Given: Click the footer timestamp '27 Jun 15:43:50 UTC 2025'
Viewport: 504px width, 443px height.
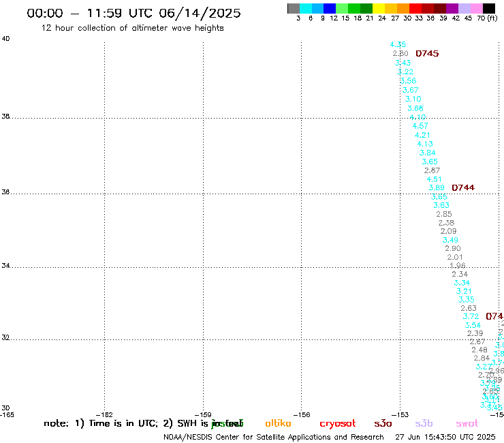Looking at the screenshot, I should pos(445,438).
